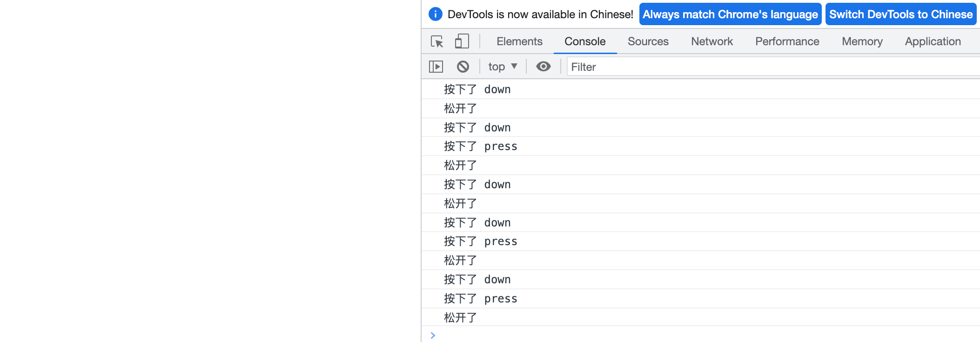The height and width of the screenshot is (342, 980).
Task: Select the last '松开了' log row
Action: point(460,317)
